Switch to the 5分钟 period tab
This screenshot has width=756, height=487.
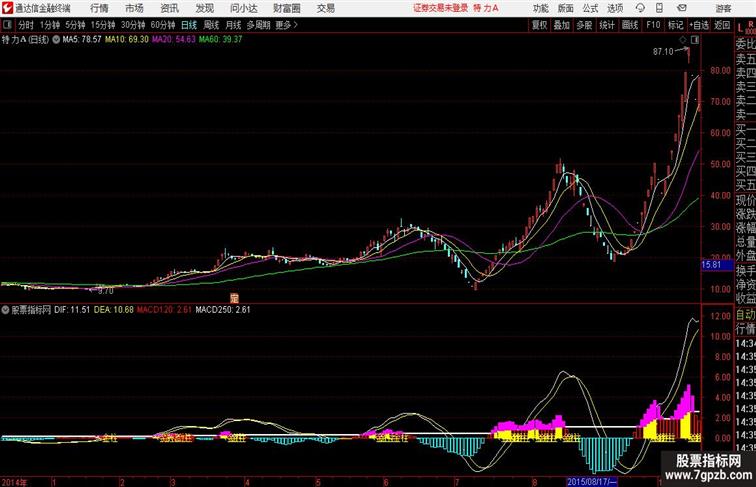coord(75,25)
